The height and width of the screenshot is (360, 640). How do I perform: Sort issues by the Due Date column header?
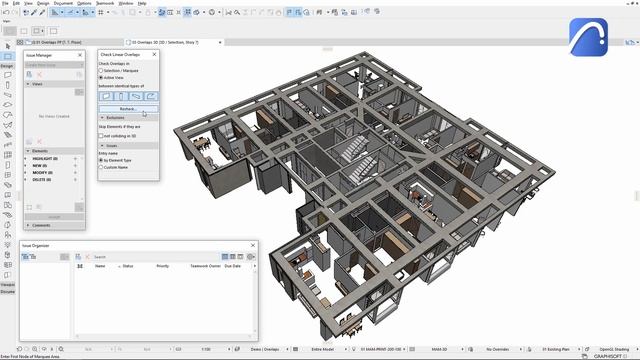[x=233, y=266]
